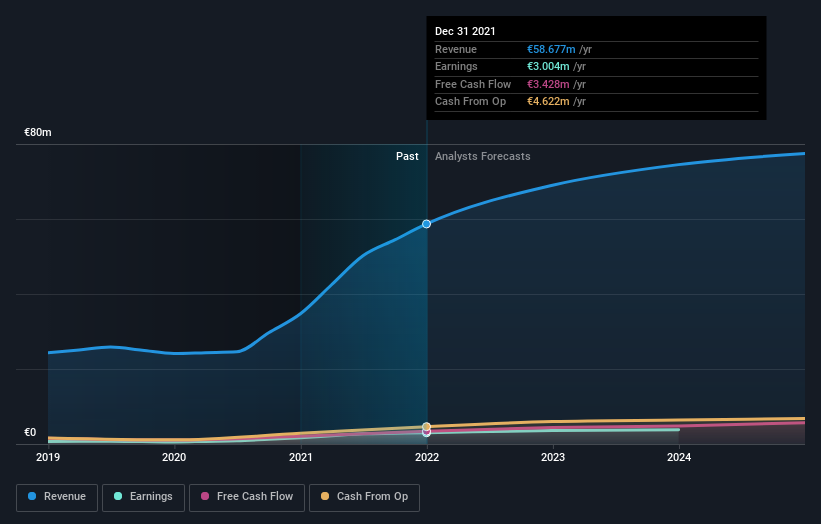Toggle the Cash From Op legend button
Screen dimensions: 821x524
(364, 497)
